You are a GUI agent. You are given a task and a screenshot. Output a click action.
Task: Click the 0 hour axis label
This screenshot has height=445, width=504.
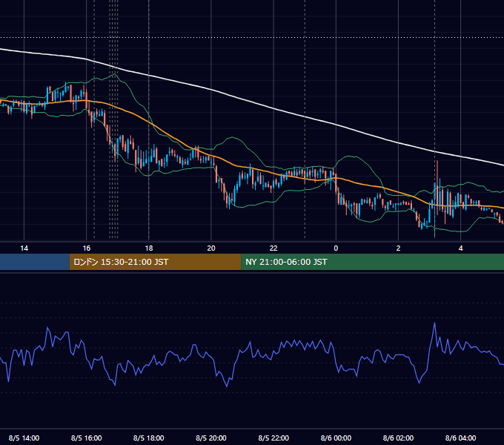coord(336,248)
